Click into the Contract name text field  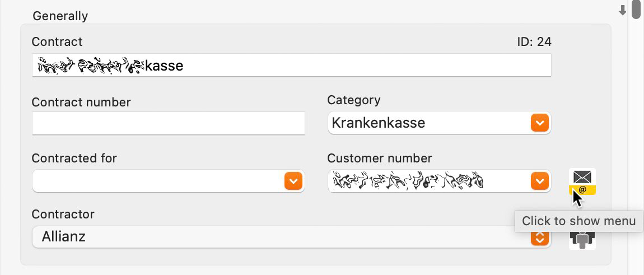pos(292,65)
